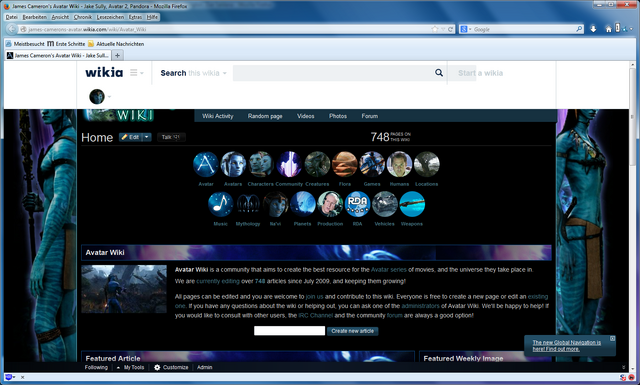Image resolution: width=640 pixels, height=385 pixels.
Task: Click the Firefox back arrow button
Action: pyautogui.click(x=12, y=29)
